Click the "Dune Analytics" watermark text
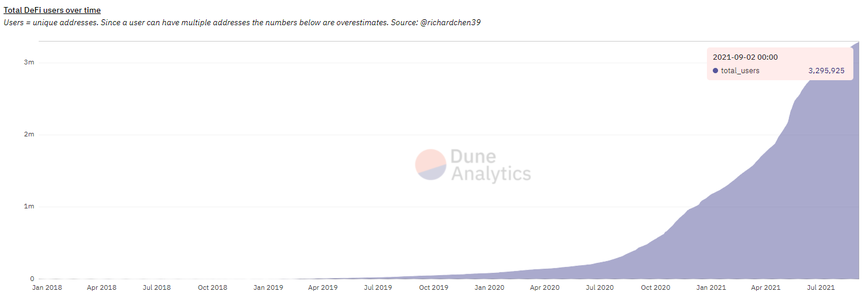The height and width of the screenshot is (298, 868). pos(490,165)
